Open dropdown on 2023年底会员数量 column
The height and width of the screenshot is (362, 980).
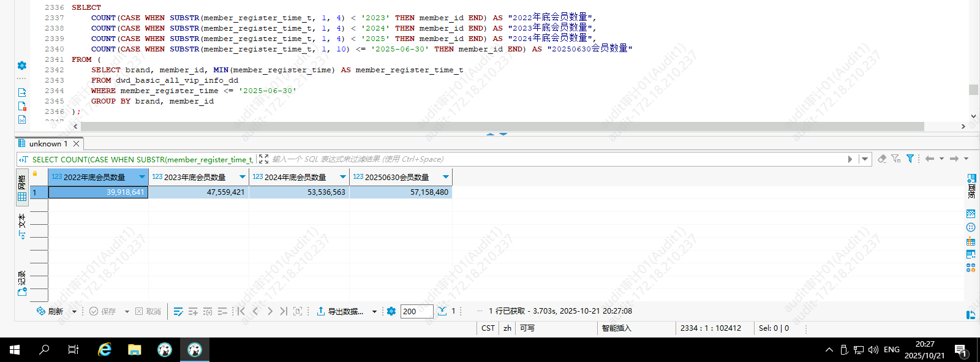[x=243, y=177]
